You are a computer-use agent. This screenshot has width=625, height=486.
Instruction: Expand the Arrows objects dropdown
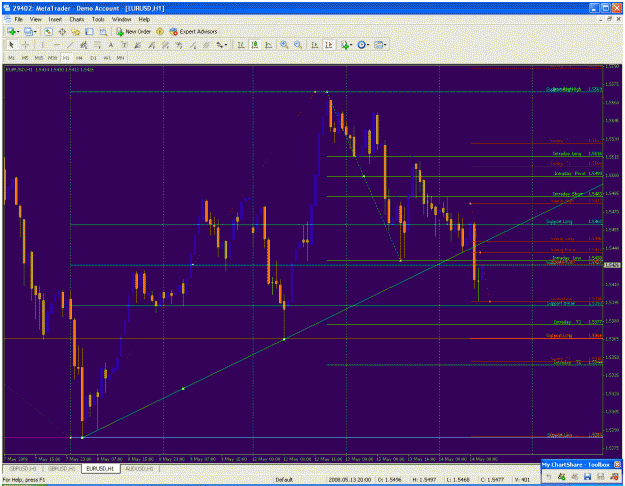tap(226, 45)
